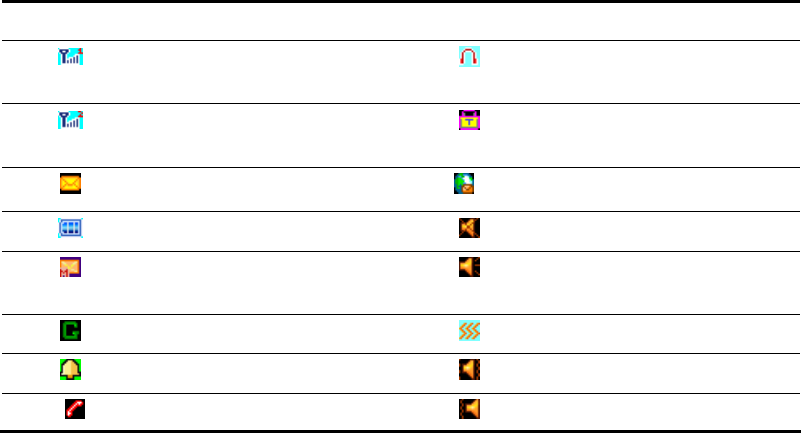The height and width of the screenshot is (433, 801).
Task: Click the bell on green background
Action: 70,369
